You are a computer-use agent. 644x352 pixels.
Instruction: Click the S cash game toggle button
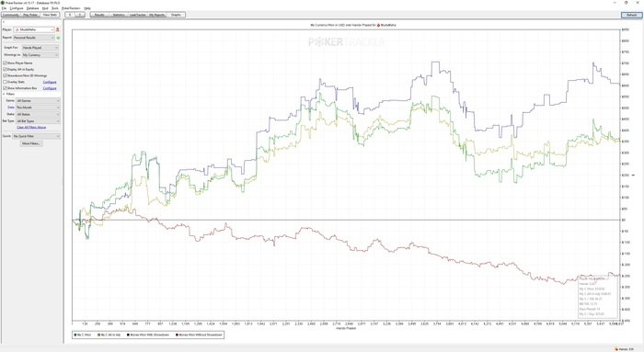point(70,15)
